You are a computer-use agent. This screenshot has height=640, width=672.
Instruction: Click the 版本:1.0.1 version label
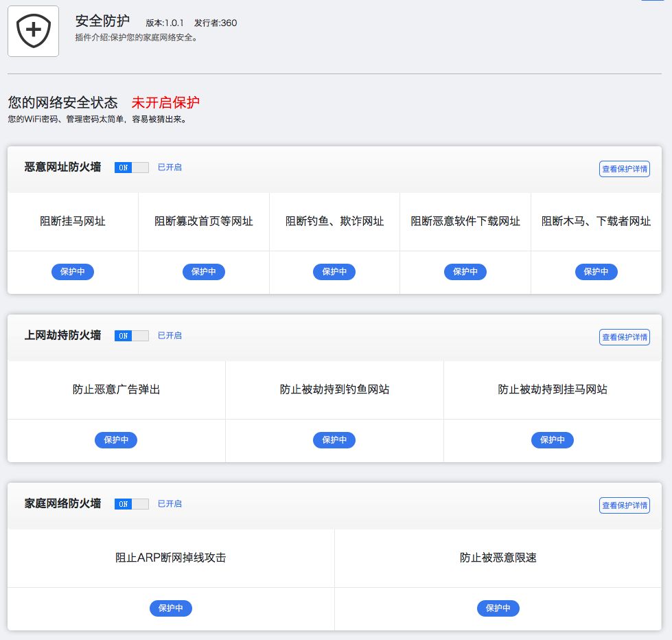coord(165,23)
